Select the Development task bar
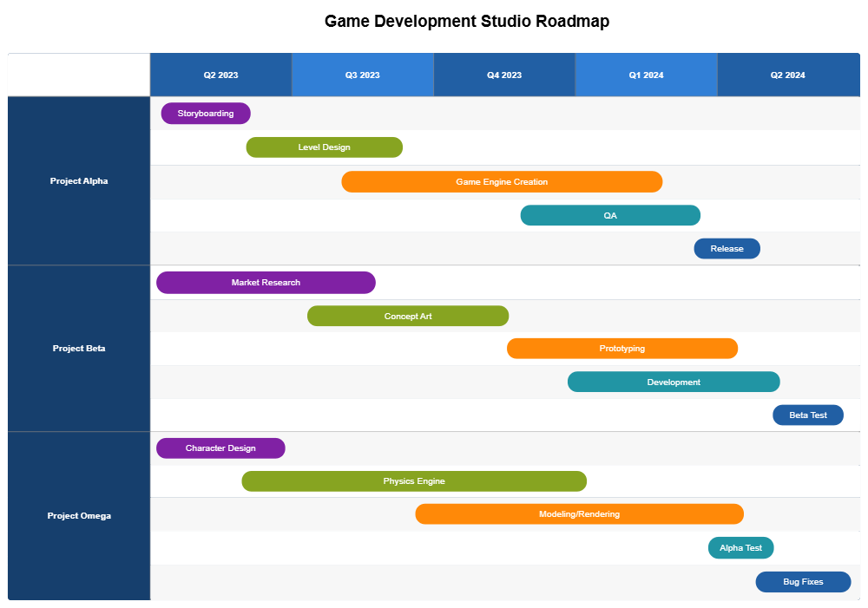The height and width of the screenshot is (608, 868). (x=674, y=382)
